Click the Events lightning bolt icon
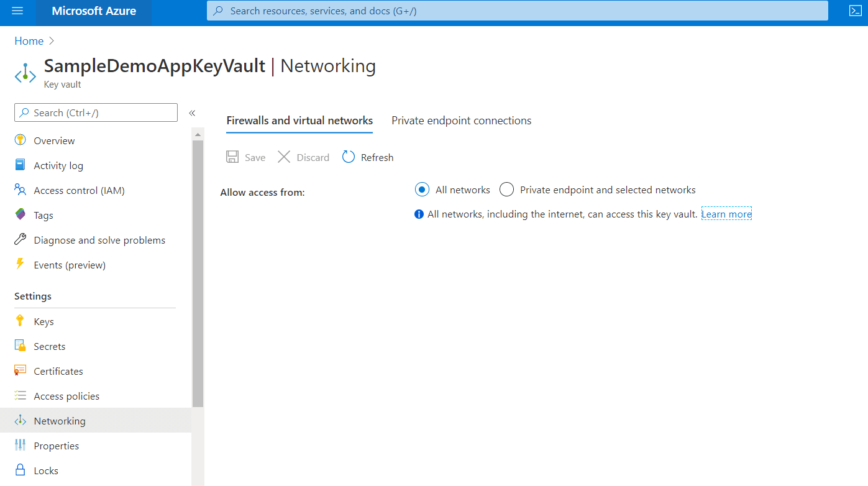 coord(21,264)
